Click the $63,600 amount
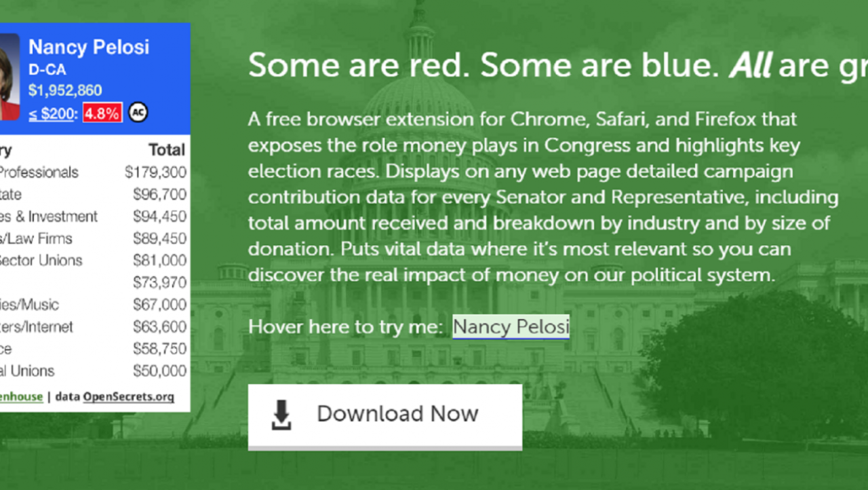This screenshot has width=868, height=490. click(159, 327)
